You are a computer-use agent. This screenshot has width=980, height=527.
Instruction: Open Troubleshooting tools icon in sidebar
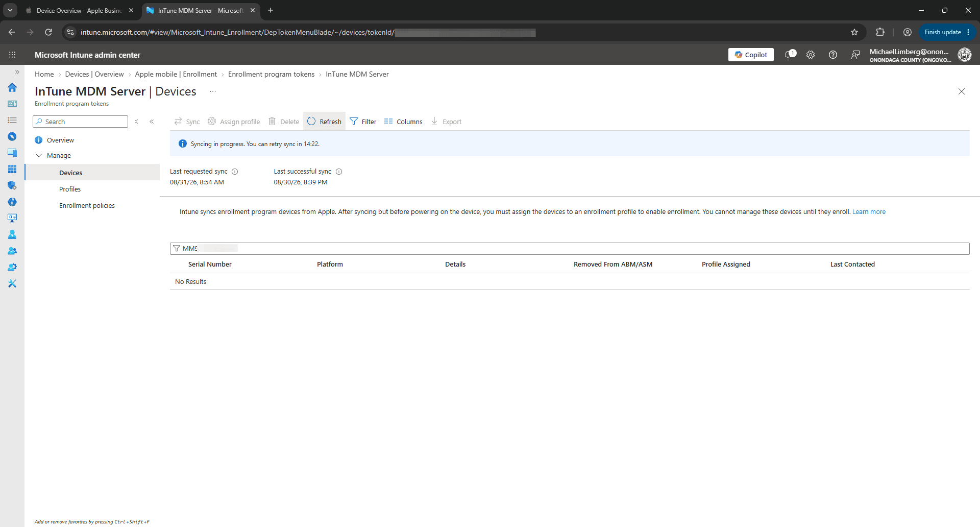click(12, 283)
